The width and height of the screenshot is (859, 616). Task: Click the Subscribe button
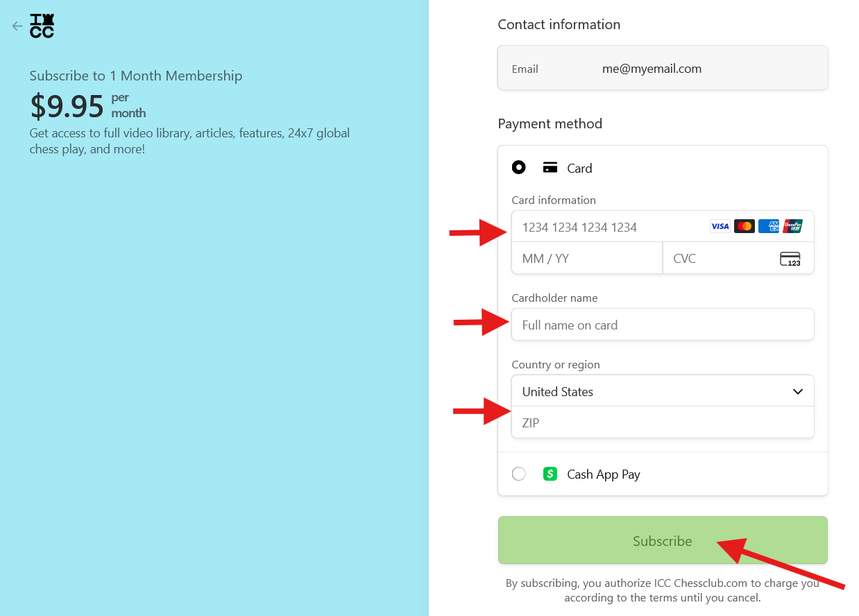[663, 540]
